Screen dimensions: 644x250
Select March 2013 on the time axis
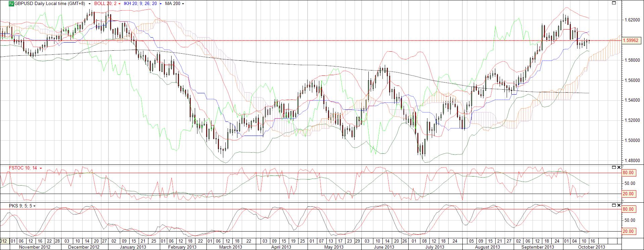coord(230,247)
